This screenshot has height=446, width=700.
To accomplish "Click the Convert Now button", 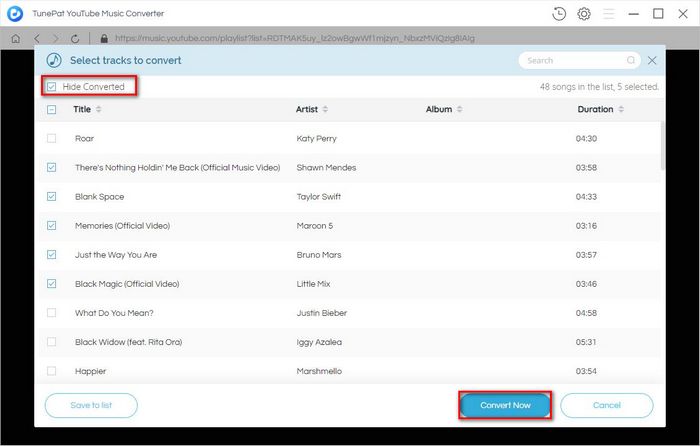I will tap(505, 405).
